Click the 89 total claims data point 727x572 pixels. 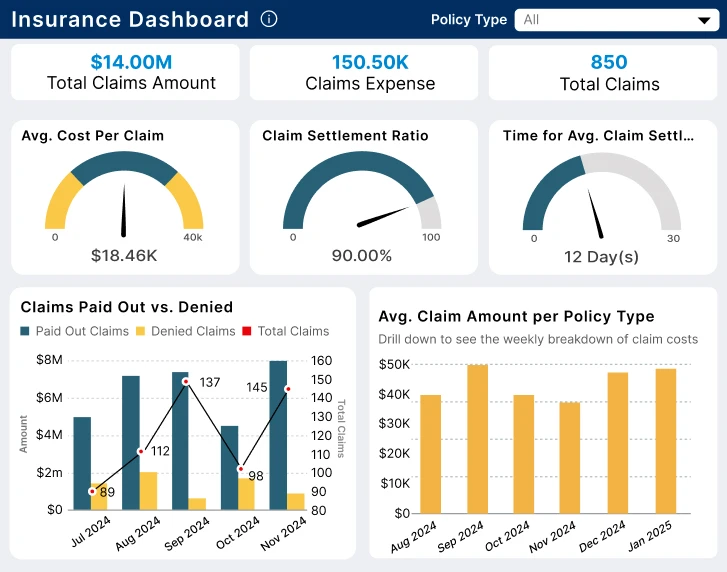pyautogui.click(x=92, y=491)
